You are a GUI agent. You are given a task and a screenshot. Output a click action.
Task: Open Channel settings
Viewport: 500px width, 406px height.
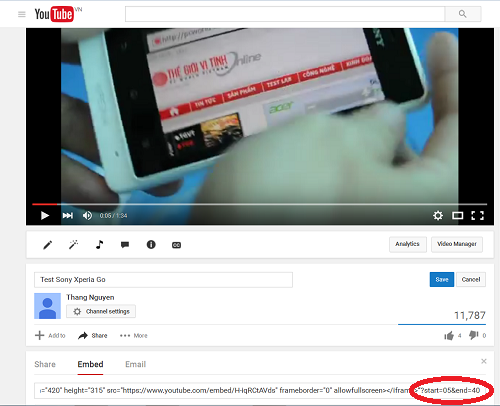[101, 311]
